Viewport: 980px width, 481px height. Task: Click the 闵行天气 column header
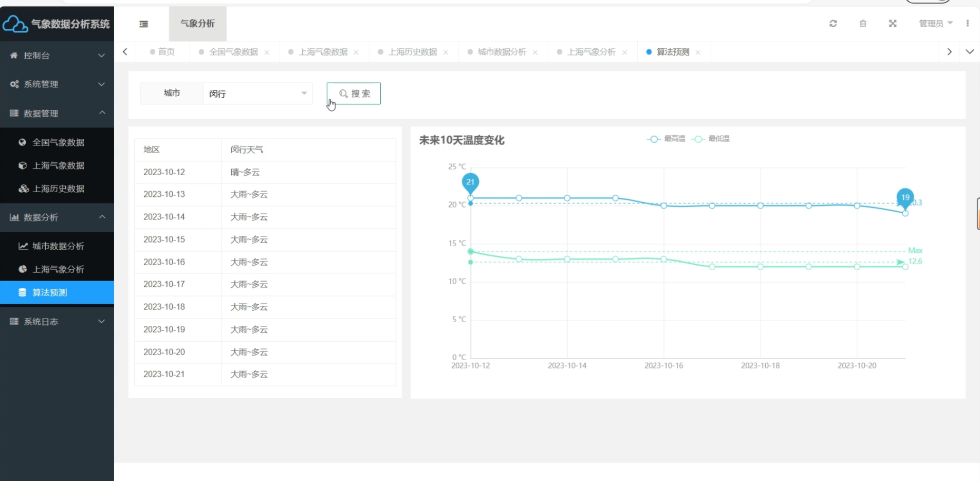308,150
